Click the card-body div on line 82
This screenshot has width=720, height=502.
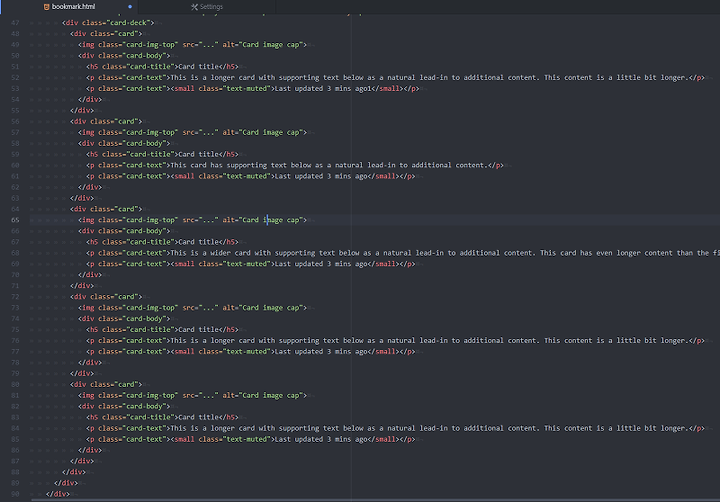pos(124,406)
